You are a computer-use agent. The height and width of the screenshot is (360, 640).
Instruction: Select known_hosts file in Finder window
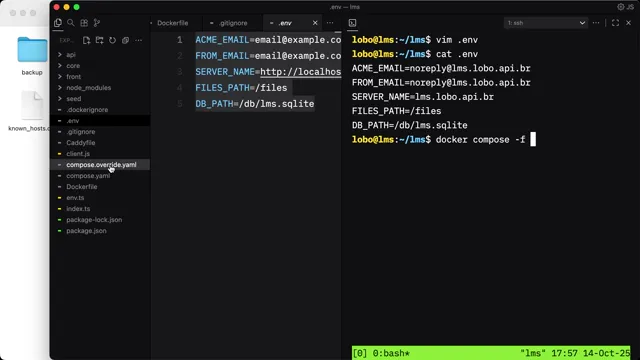[x=29, y=111]
